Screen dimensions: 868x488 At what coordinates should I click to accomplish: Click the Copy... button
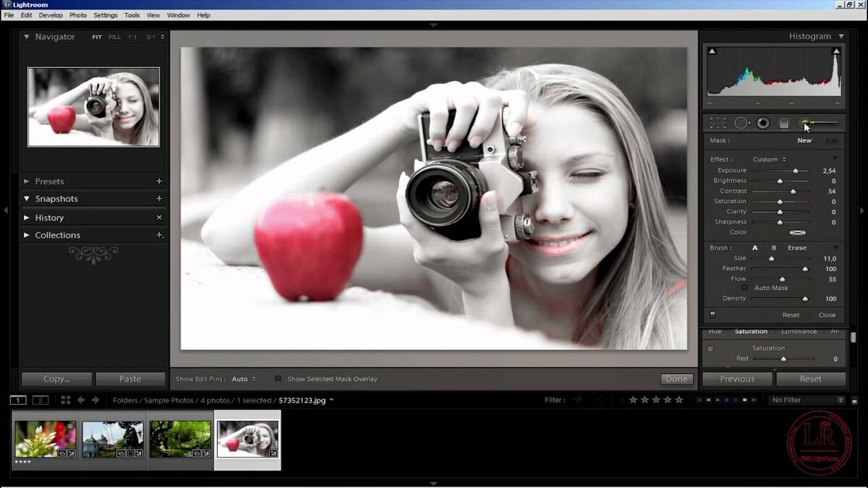point(56,379)
